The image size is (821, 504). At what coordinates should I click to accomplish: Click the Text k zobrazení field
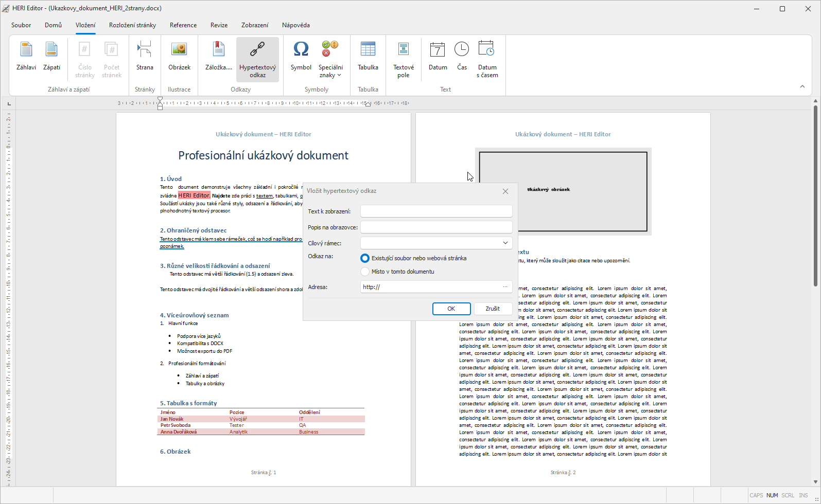click(x=436, y=211)
